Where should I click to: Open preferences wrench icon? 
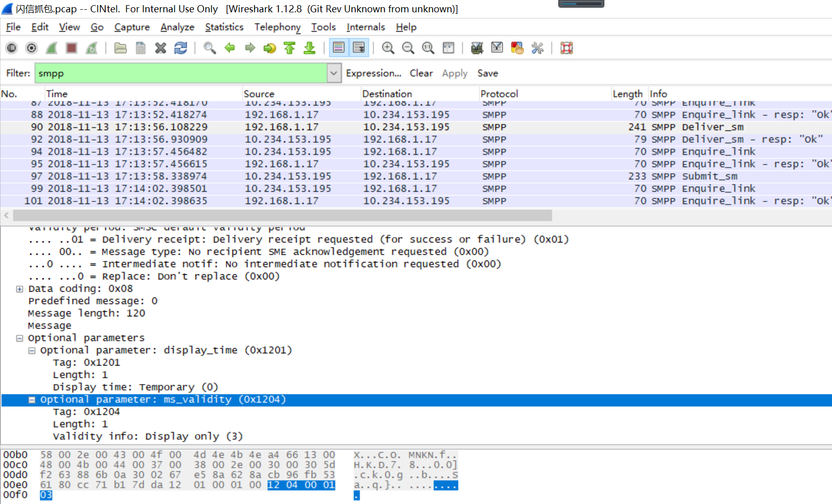(537, 48)
